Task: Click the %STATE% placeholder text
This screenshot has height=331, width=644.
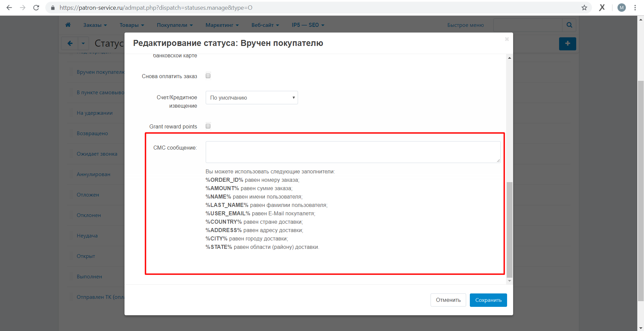Action: point(219,247)
